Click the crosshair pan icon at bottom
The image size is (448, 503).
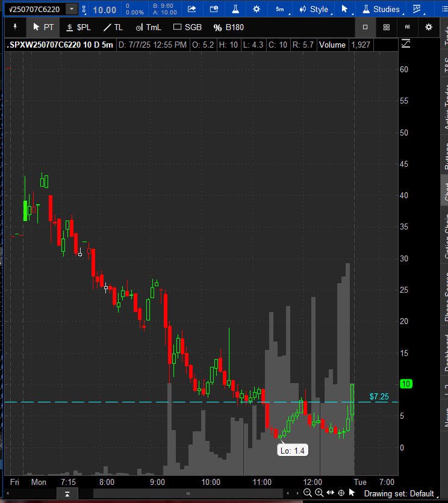click(x=341, y=492)
